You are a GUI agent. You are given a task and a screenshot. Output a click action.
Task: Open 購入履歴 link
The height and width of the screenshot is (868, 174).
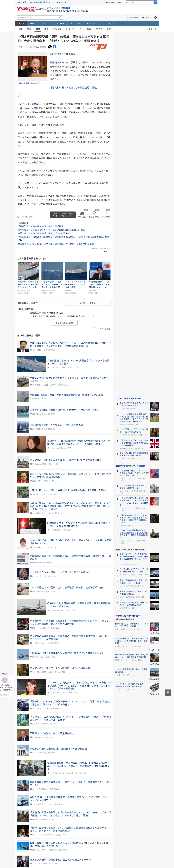(x=146, y=18)
